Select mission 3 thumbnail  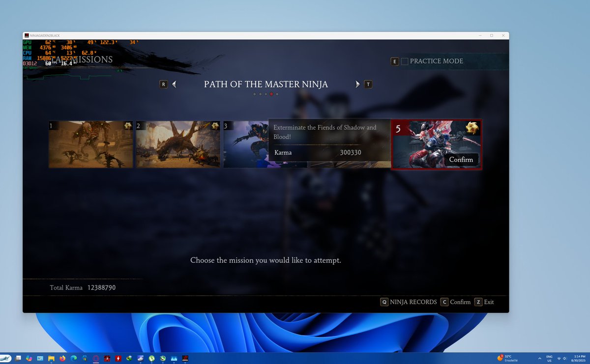(245, 144)
